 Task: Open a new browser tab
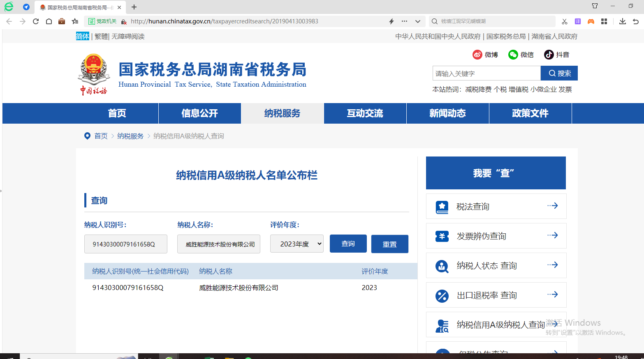134,7
